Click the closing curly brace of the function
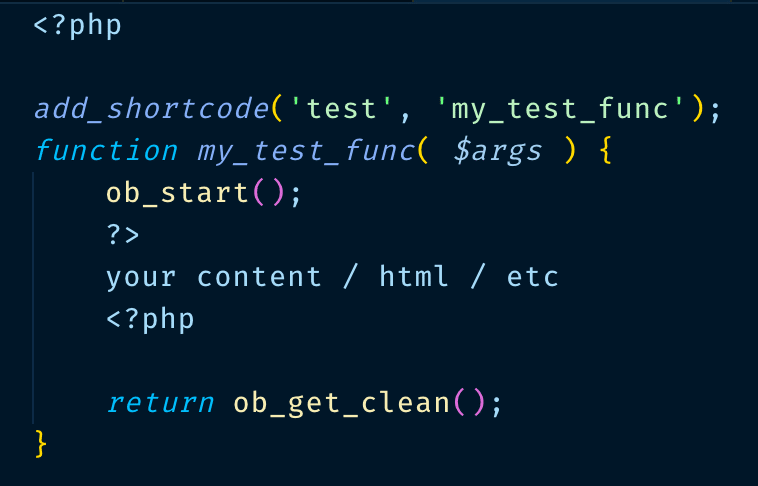Viewport: 758px width, 486px height. tap(41, 443)
